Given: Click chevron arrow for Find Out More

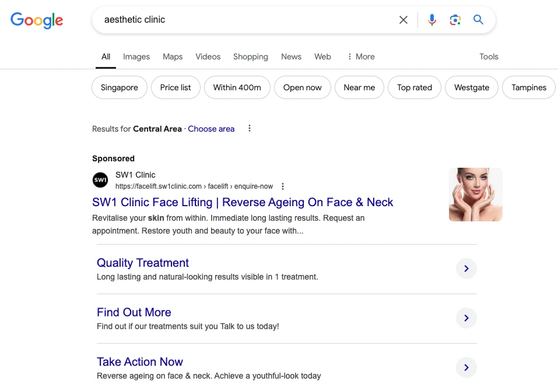Looking at the screenshot, I should point(466,318).
